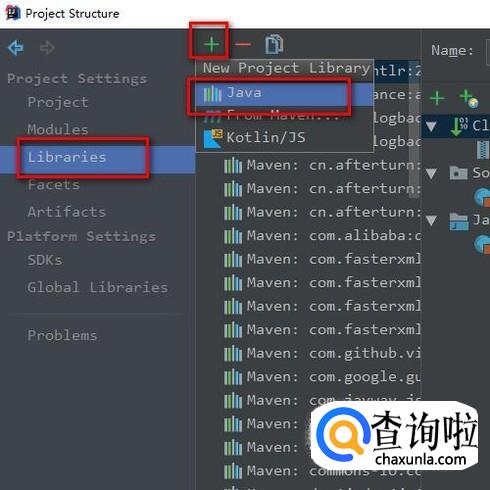This screenshot has height=490, width=490.
Task: Collapse the Sources tree node
Action: click(x=431, y=174)
